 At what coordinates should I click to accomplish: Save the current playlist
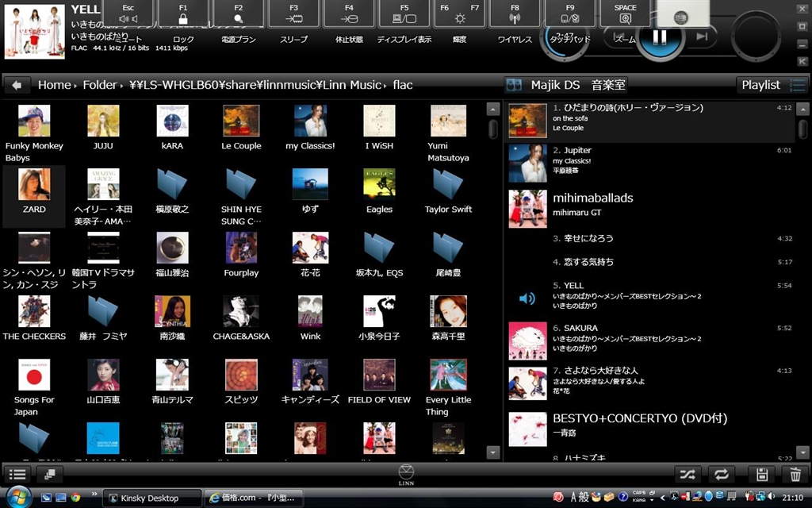point(761,475)
